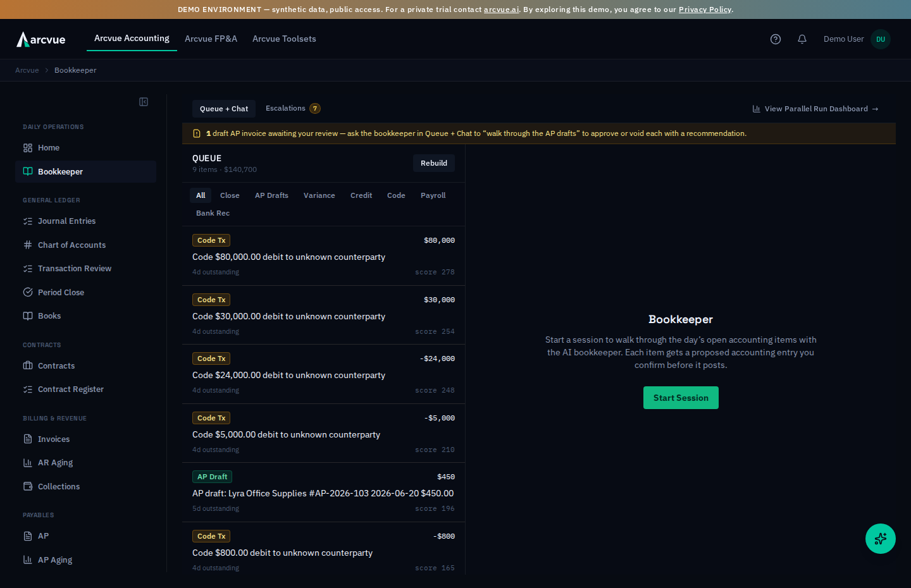Viewport: 911px width, 588px height.
Task: Select the Queue + Chat tab
Action: (224, 109)
